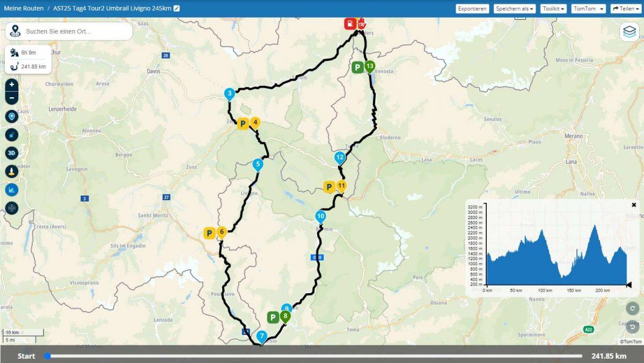Viewport: 644px width, 363px height.
Task: Click the route position slider handle
Action: click(48, 356)
